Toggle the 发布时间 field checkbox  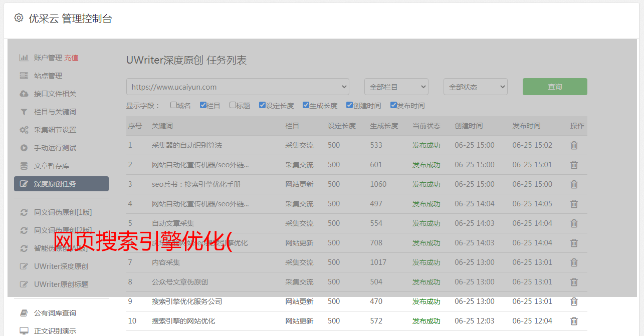pyautogui.click(x=393, y=105)
